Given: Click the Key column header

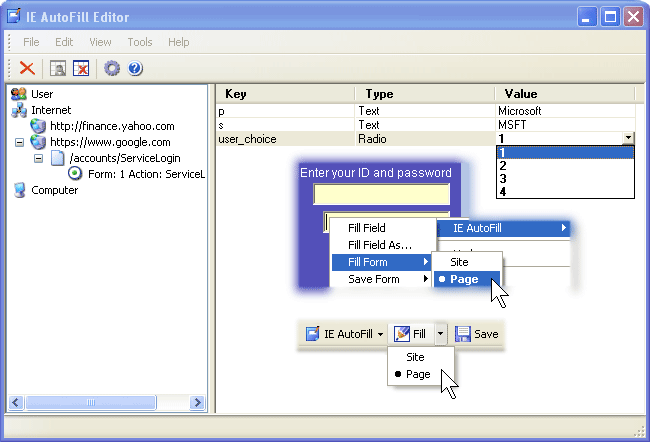Looking at the screenshot, I should [285, 94].
